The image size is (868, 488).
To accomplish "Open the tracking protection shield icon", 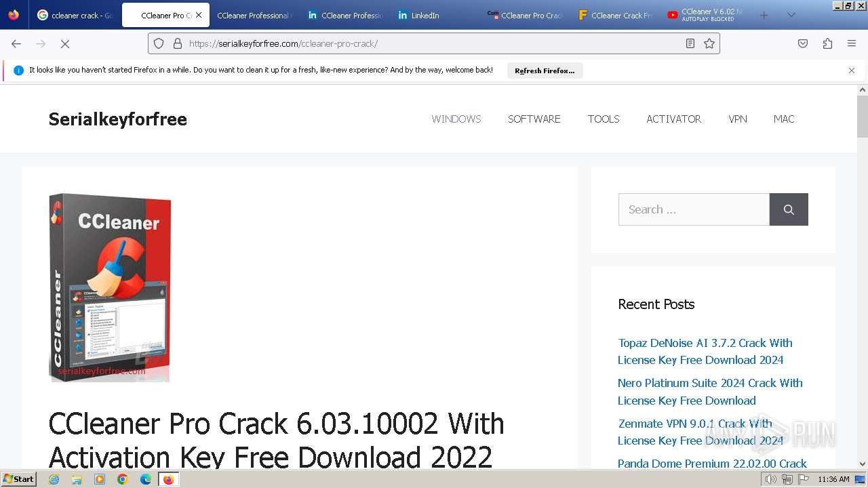I will 159,43.
